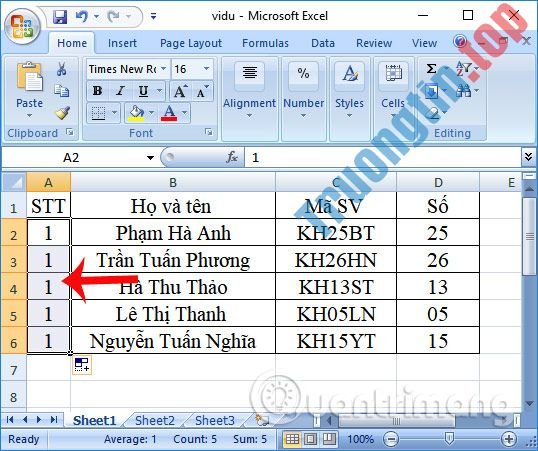Open the Office Button menu
This screenshot has width=538, height=451.
[x=22, y=26]
